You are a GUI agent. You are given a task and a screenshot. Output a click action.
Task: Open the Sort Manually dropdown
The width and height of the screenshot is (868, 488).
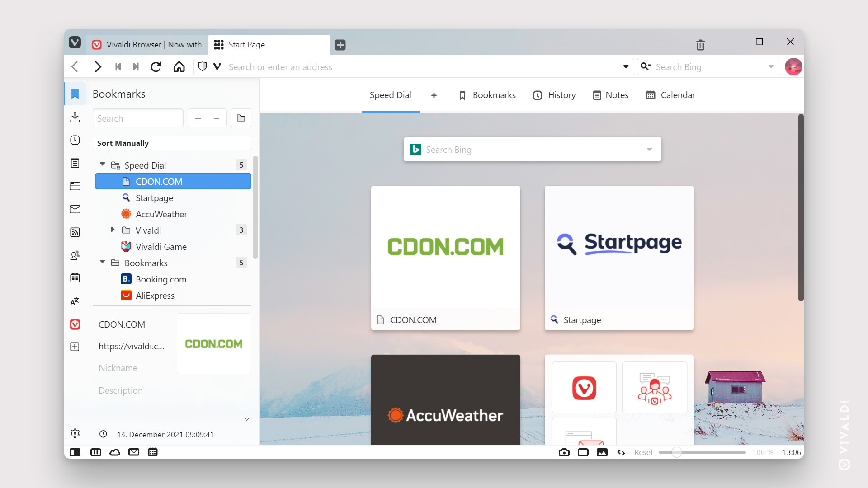coord(172,143)
